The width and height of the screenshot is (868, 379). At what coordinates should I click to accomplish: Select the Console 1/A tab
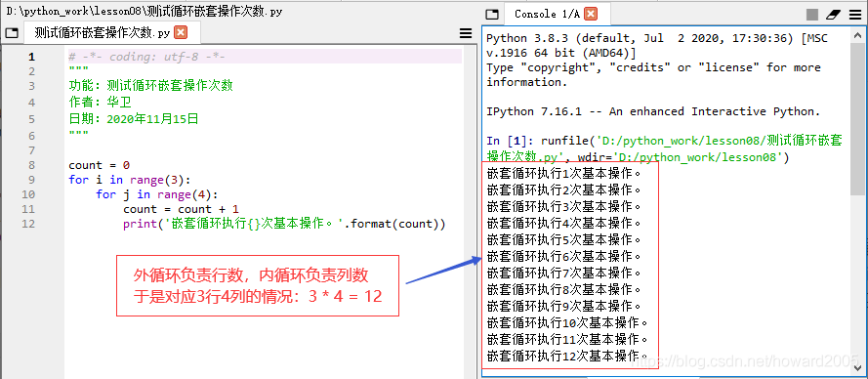coord(557,15)
